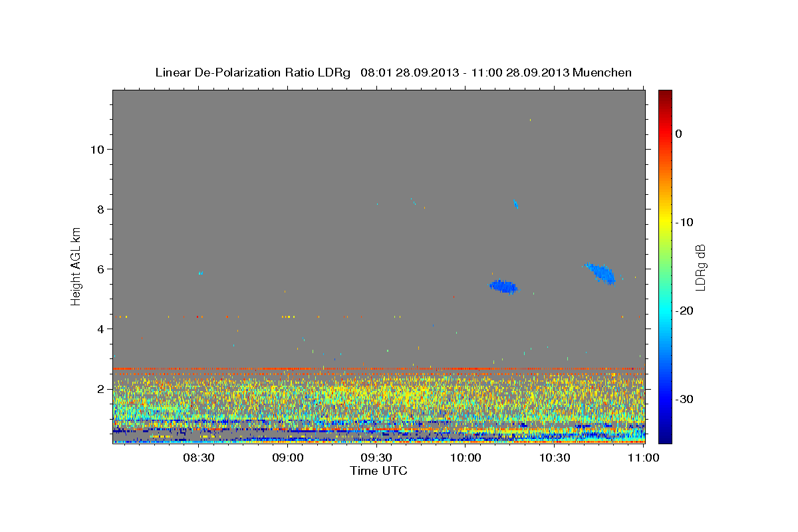Click the 'Time UTC' axis label
The height and width of the screenshot is (532, 798).
[378, 471]
